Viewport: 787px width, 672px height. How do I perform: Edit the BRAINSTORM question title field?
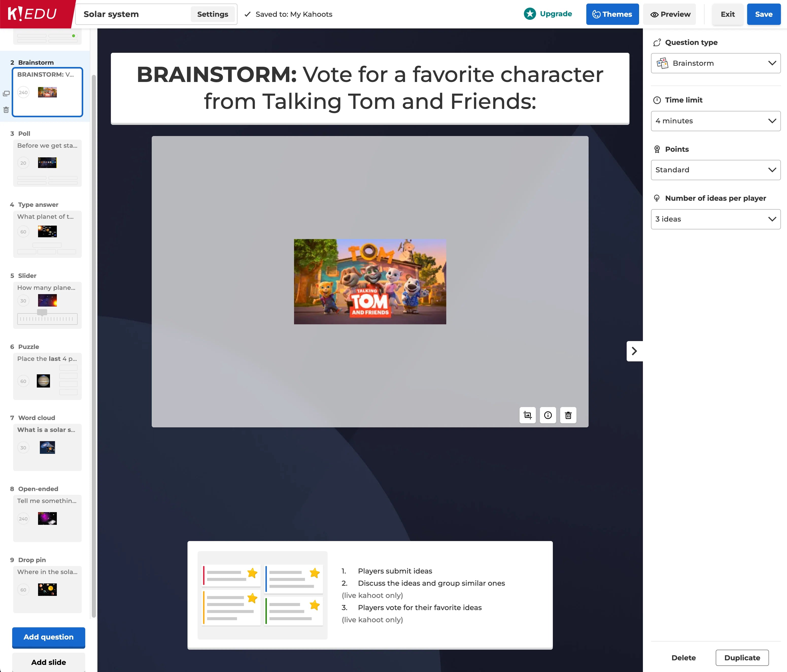pos(370,88)
